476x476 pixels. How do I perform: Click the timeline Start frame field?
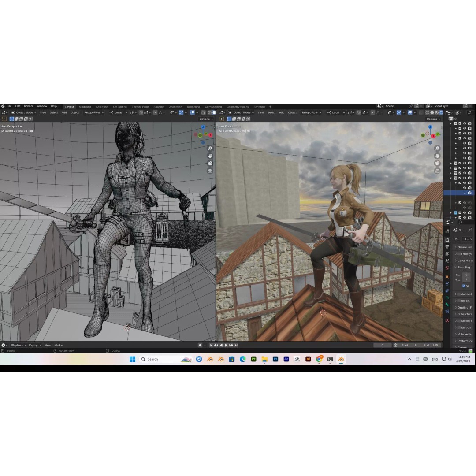(409, 345)
